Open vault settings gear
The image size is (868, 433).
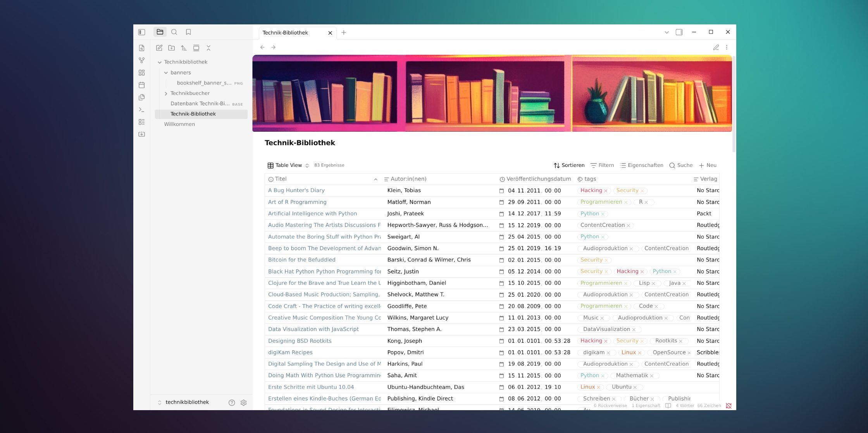coord(243,403)
